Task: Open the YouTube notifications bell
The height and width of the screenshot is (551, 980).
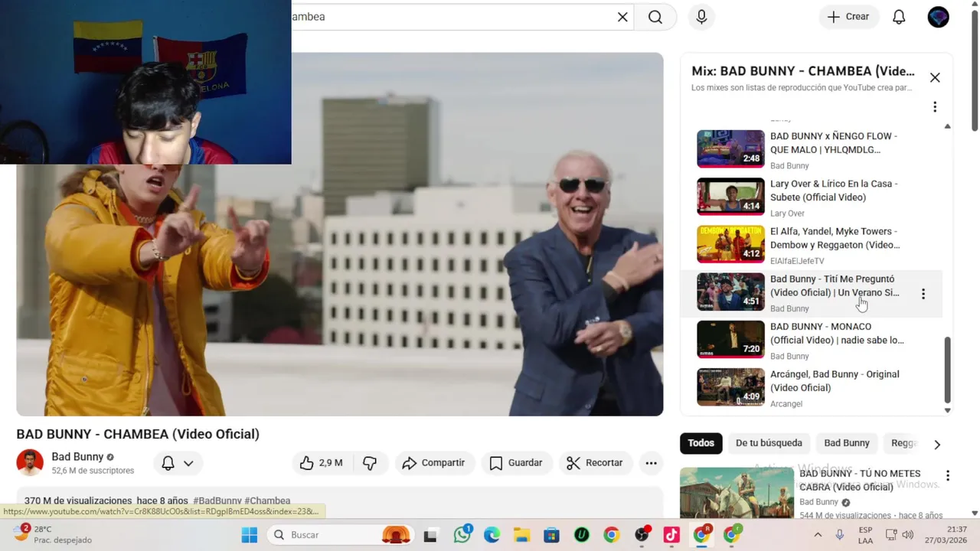Action: pos(899,17)
